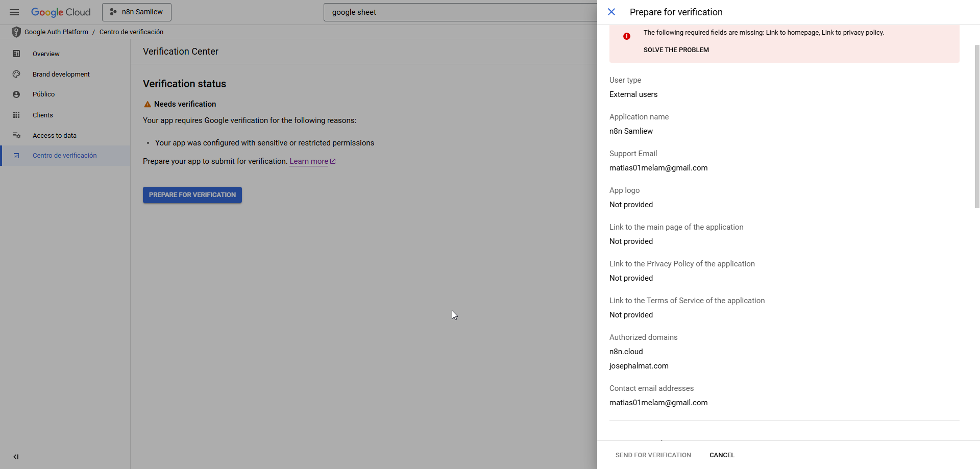Image resolution: width=980 pixels, height=469 pixels.
Task: Click the missing required fields error message
Action: click(764, 33)
